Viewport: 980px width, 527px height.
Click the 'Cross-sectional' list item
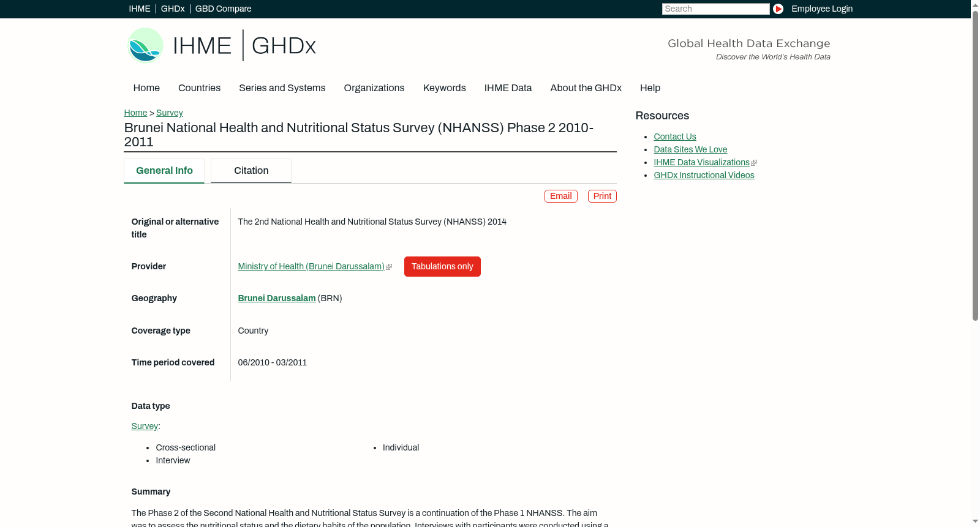coord(186,447)
